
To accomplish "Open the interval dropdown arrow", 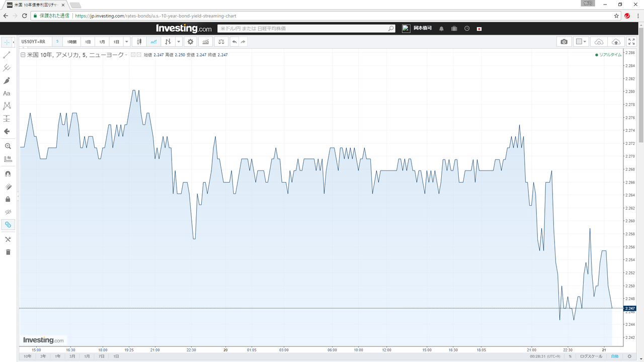I will [x=127, y=42].
